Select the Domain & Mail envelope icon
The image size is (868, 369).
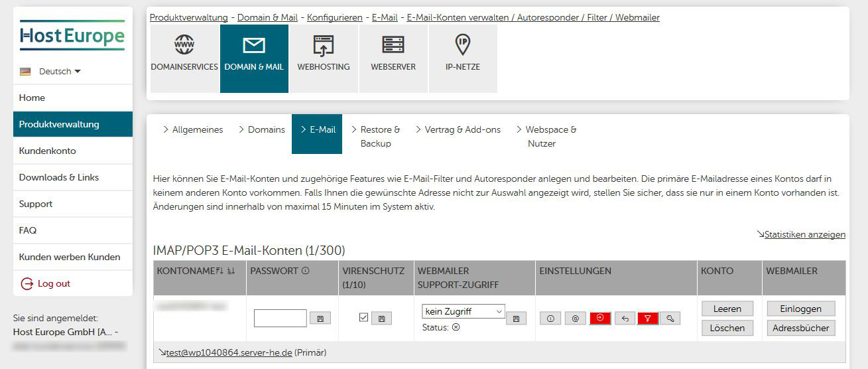(x=254, y=45)
